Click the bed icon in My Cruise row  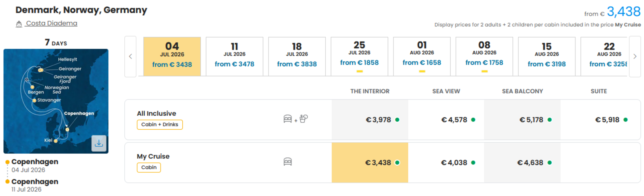(287, 161)
